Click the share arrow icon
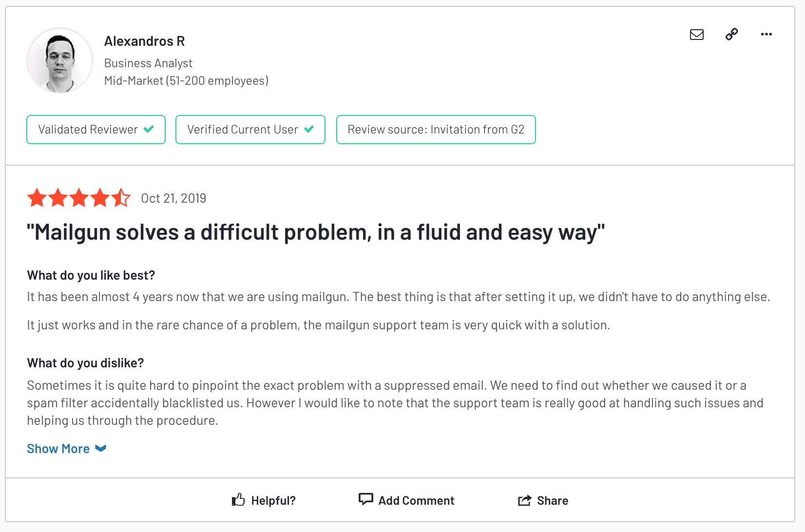Viewport: 805px width, 532px height. (524, 500)
